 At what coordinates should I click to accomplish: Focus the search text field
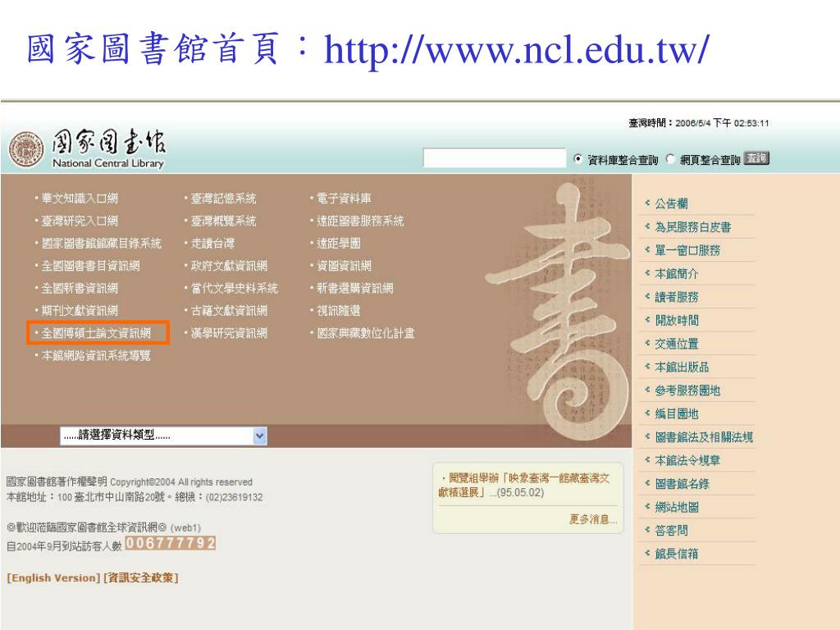tap(495, 158)
